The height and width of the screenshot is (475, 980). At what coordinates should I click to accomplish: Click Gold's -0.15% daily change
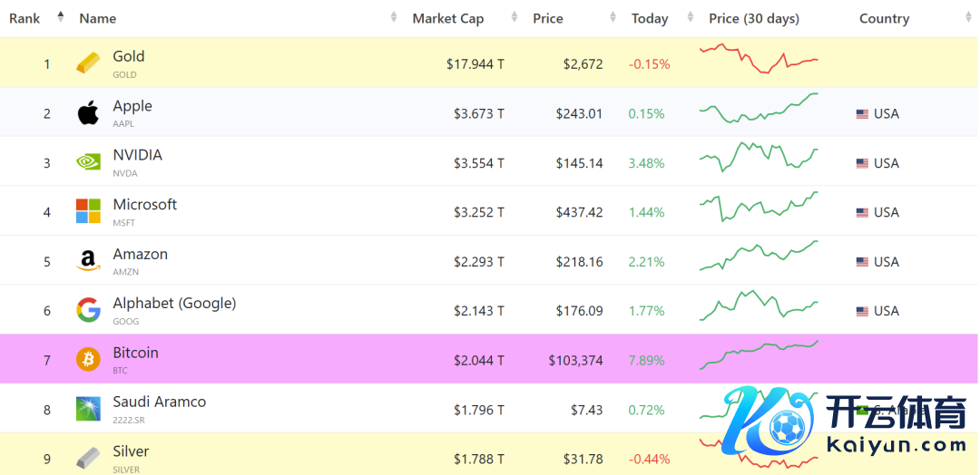(649, 63)
